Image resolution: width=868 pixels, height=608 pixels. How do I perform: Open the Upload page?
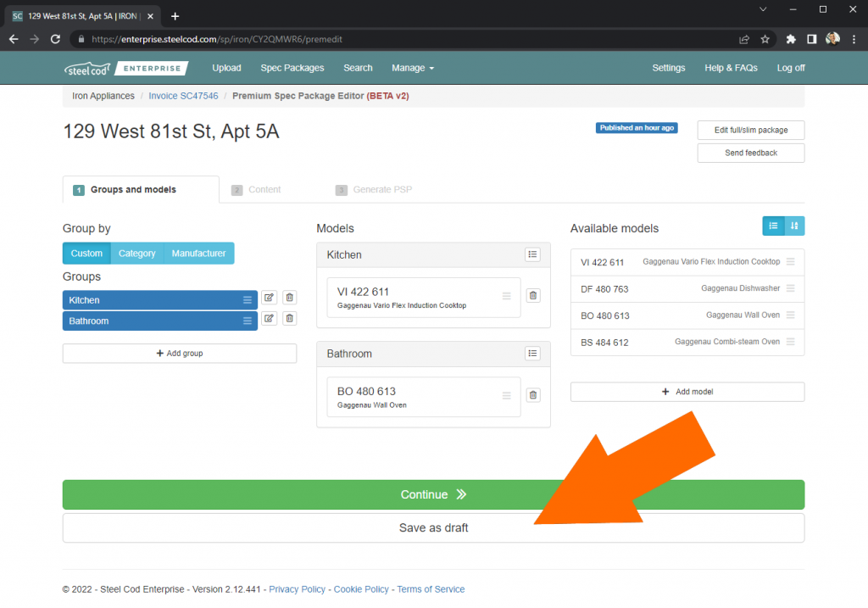click(x=226, y=68)
